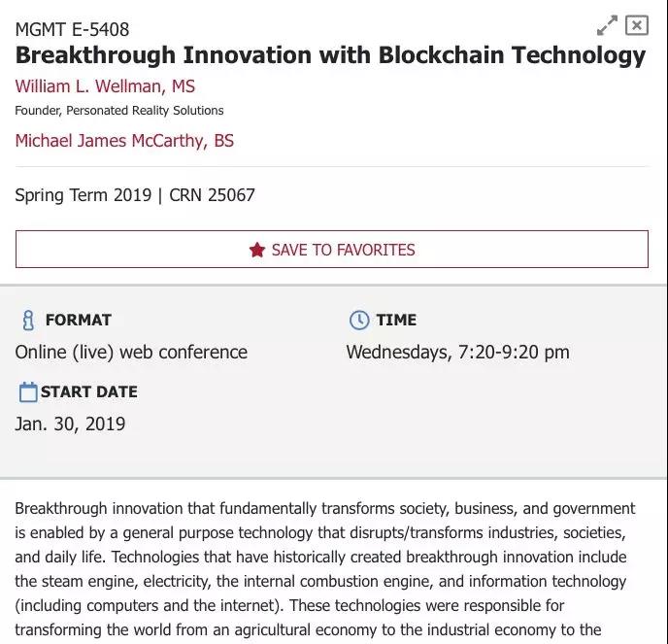Click the calendar icon beside Start Date

pyautogui.click(x=28, y=391)
